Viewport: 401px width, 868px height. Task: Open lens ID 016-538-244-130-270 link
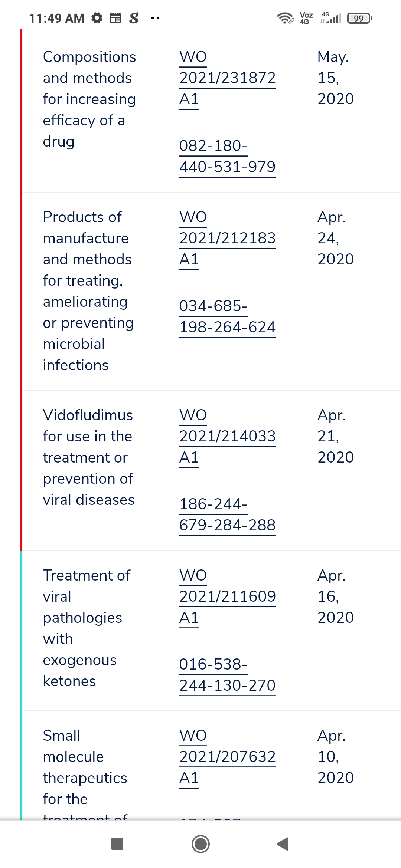click(227, 675)
